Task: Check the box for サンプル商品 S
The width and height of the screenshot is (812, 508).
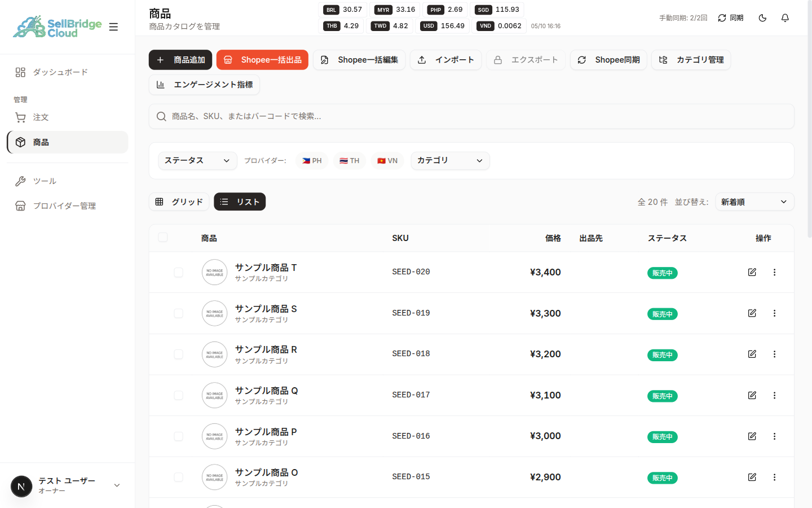Action: coord(178,313)
